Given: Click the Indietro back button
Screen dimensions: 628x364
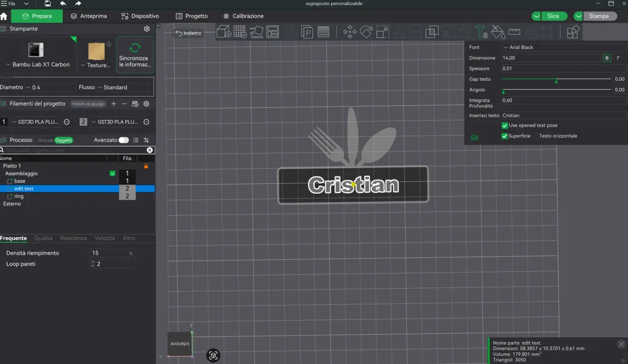Looking at the screenshot, I should pyautogui.click(x=188, y=33).
